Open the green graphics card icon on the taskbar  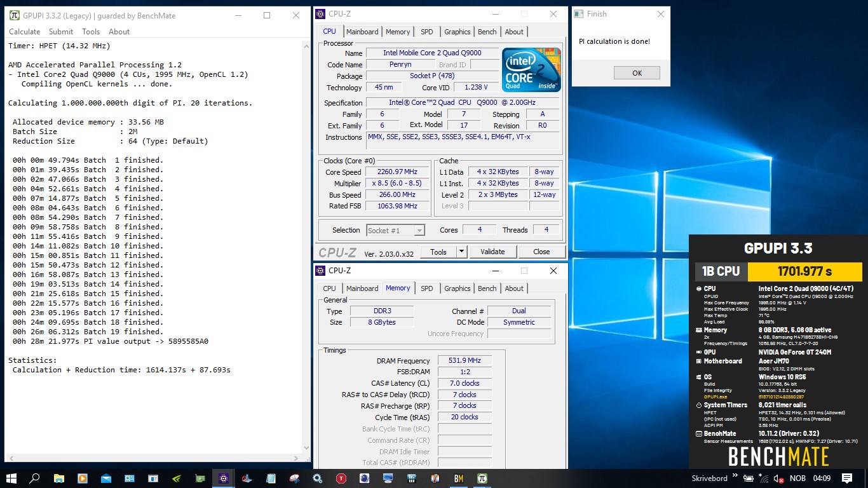[x=200, y=478]
